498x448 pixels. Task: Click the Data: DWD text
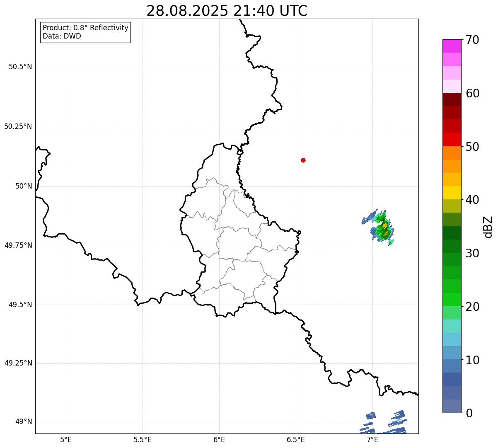(62, 36)
